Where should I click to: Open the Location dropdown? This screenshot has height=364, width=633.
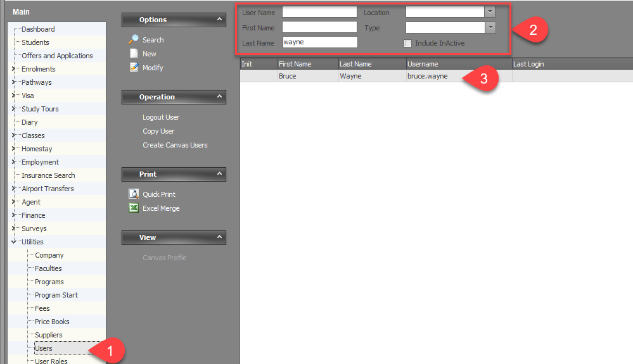[490, 12]
